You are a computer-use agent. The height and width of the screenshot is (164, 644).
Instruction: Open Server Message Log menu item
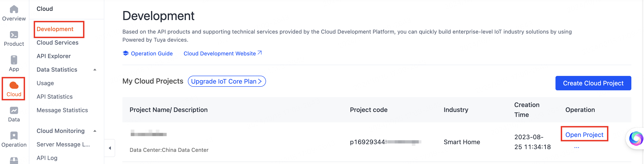pos(63,145)
